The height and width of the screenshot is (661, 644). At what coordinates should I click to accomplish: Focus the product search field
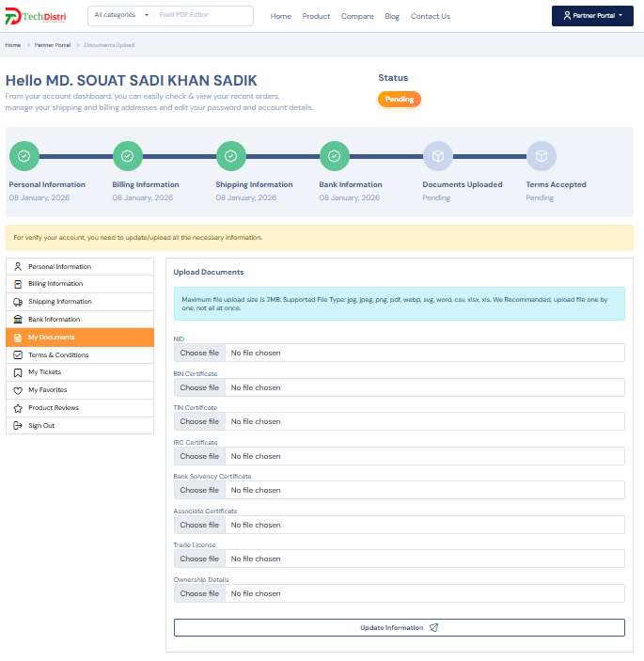(x=203, y=15)
